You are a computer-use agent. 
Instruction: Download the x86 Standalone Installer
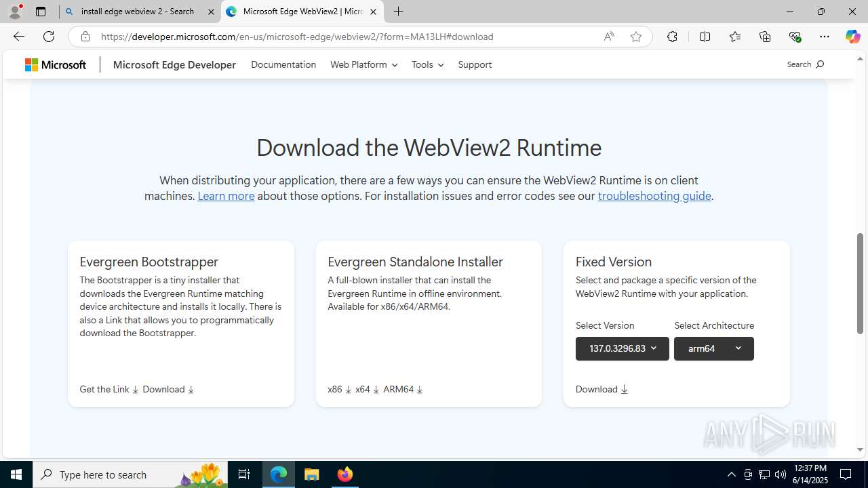[339, 389]
